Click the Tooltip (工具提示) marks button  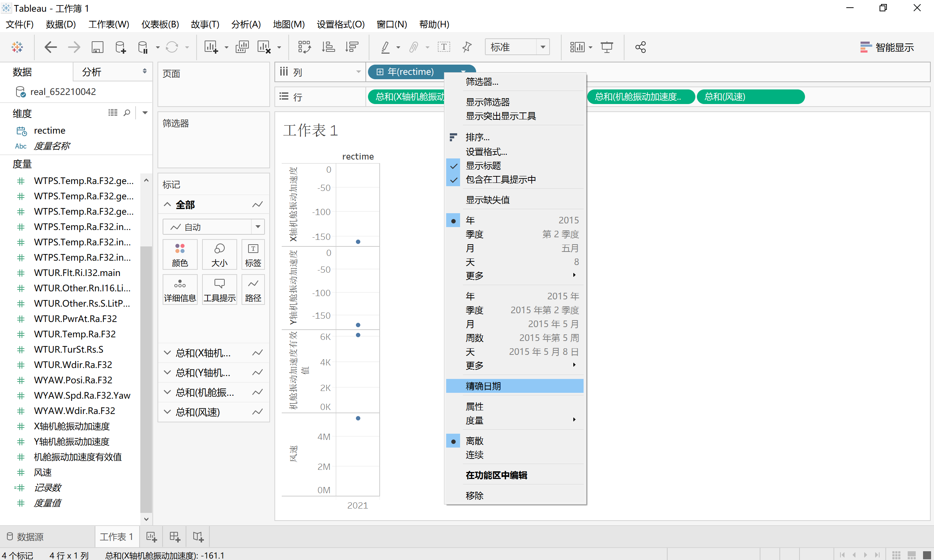219,290
